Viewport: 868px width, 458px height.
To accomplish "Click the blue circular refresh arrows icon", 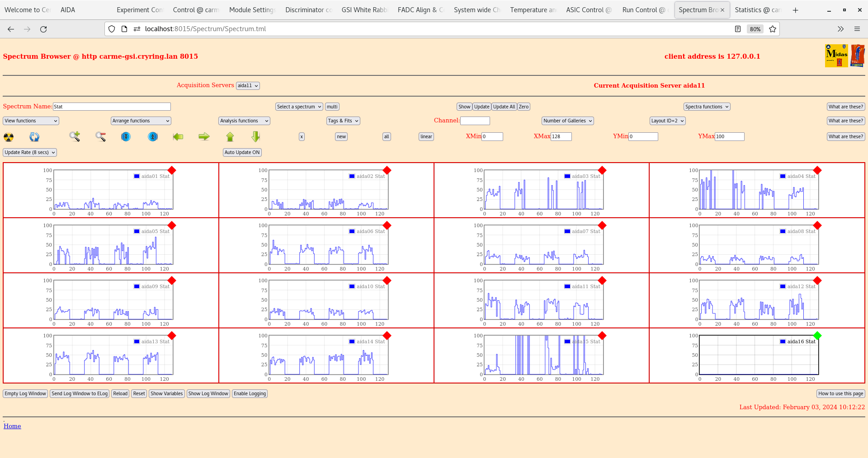I will (34, 137).
